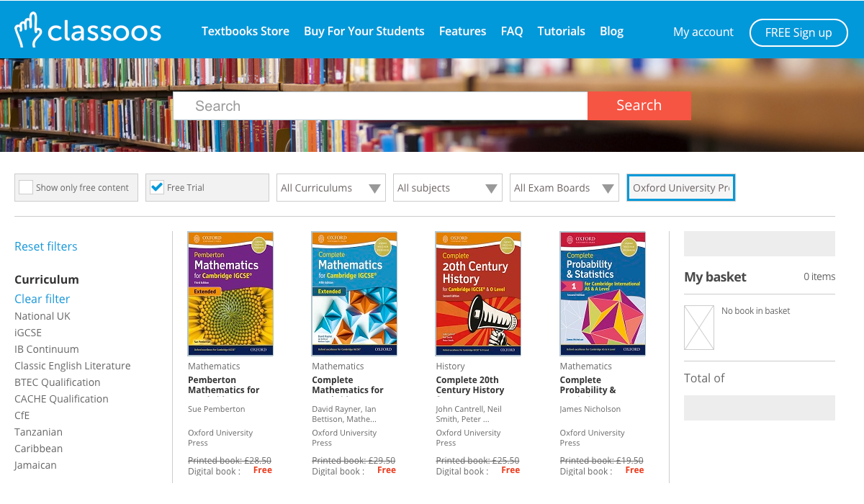Expand the All Exam Boards dropdown
864x504 pixels.
pos(564,188)
